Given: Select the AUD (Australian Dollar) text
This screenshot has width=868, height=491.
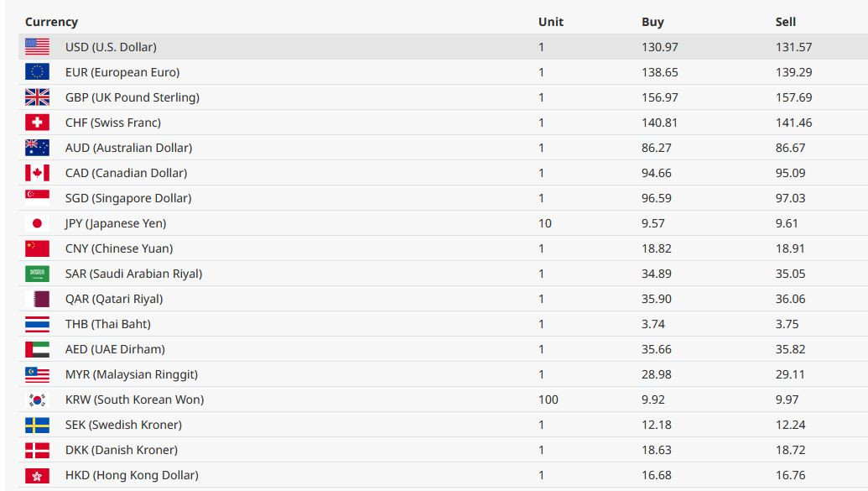Looking at the screenshot, I should pos(128,148).
